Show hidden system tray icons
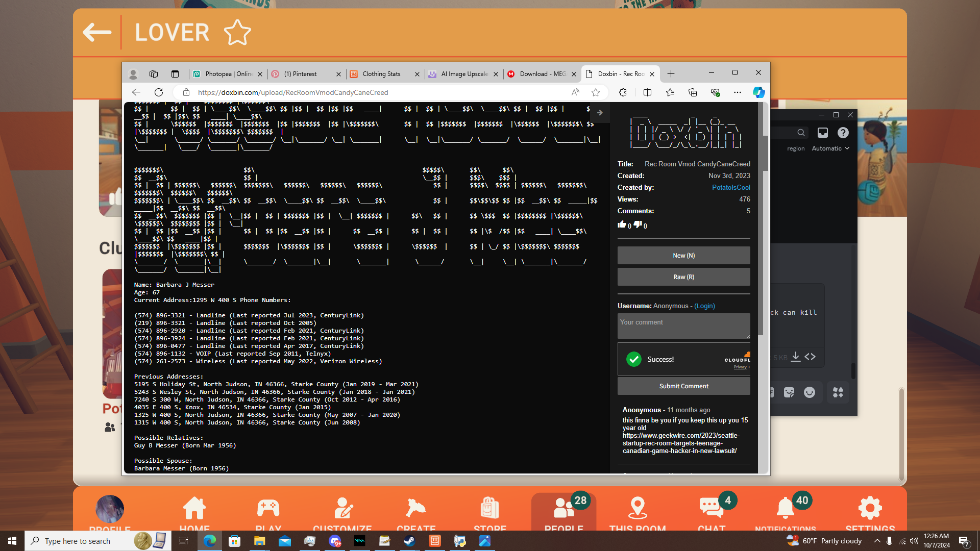This screenshot has height=551, width=980. (877, 541)
